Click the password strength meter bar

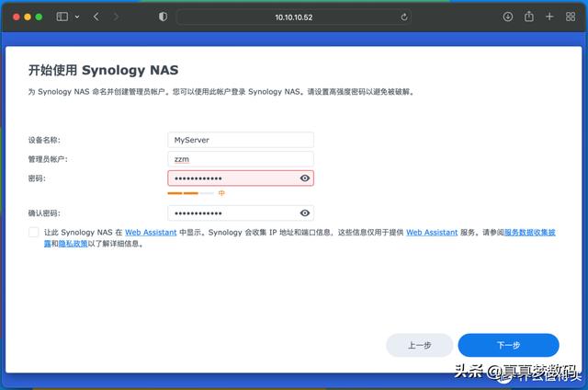190,193
